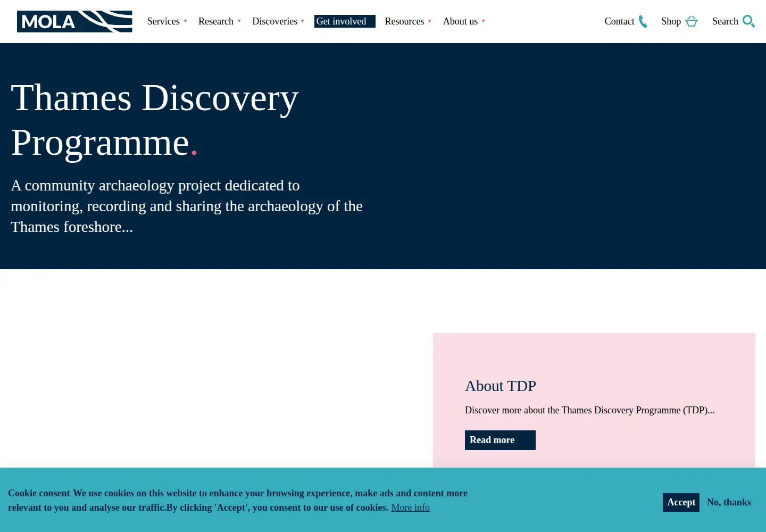Open the Services menu
The width and height of the screenshot is (766, 532).
(163, 21)
